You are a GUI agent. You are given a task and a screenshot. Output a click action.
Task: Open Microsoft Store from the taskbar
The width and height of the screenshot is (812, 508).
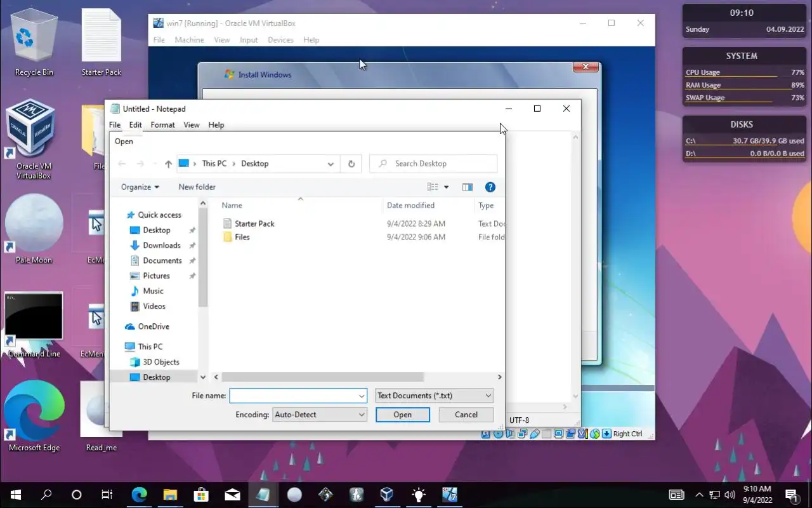(x=201, y=495)
